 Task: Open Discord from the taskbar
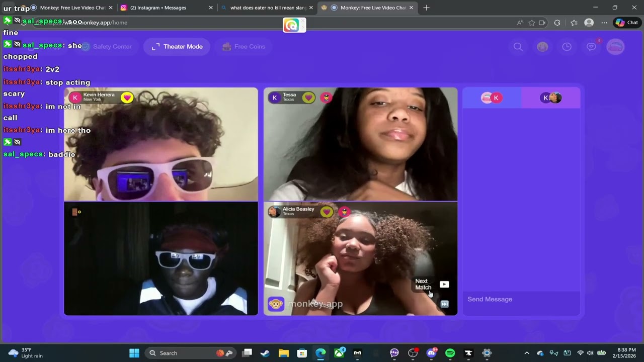pyautogui.click(x=432, y=353)
